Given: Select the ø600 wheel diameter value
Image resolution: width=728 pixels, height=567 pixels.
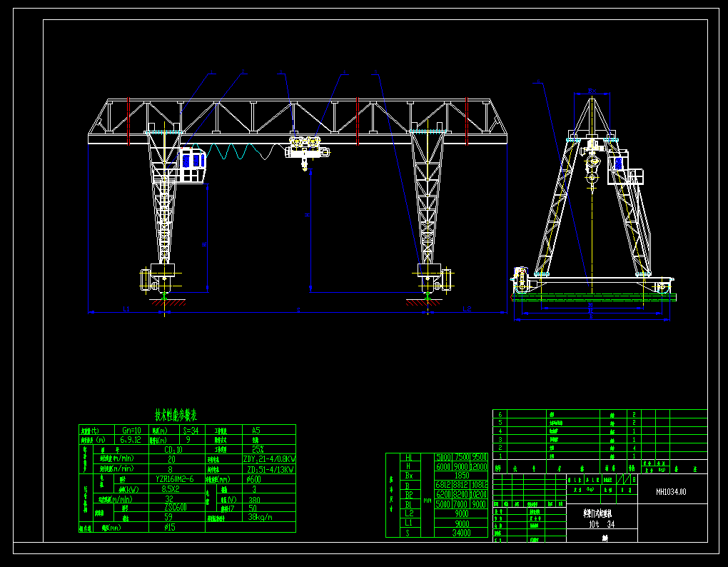Looking at the screenshot, I should click(253, 479).
